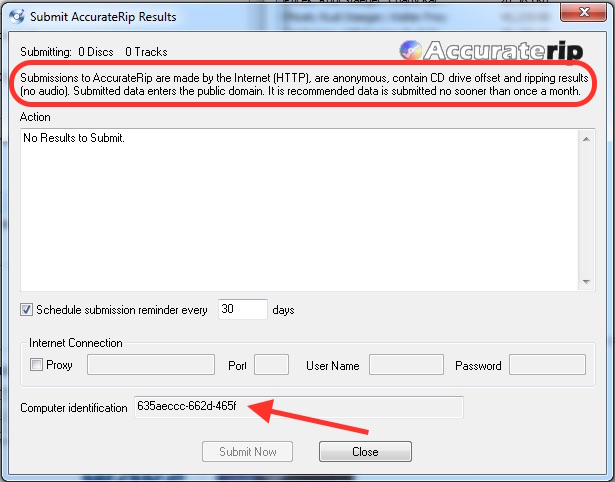
Task: Select the 'No Results to Submit.' entry
Action: click(x=75, y=138)
